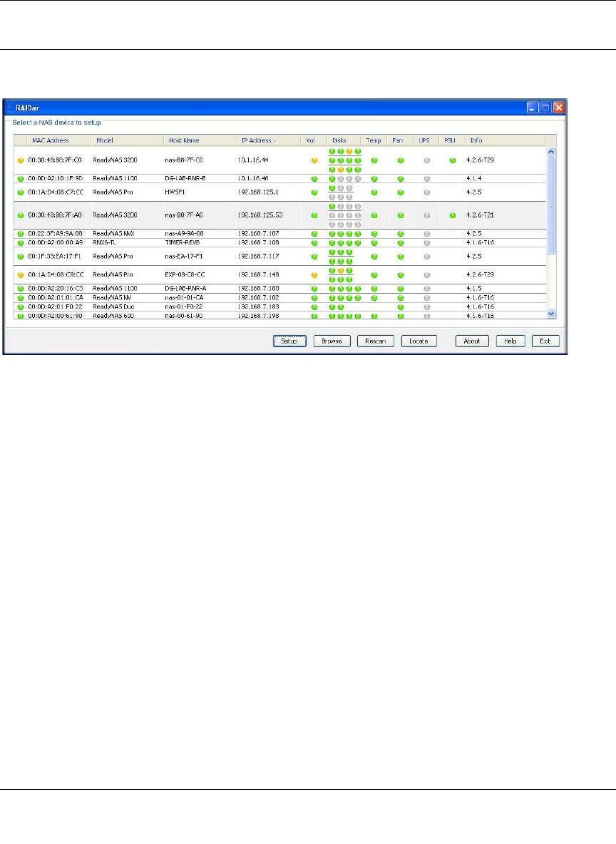Rescan for NAS devices
616x844 pixels.
click(375, 341)
